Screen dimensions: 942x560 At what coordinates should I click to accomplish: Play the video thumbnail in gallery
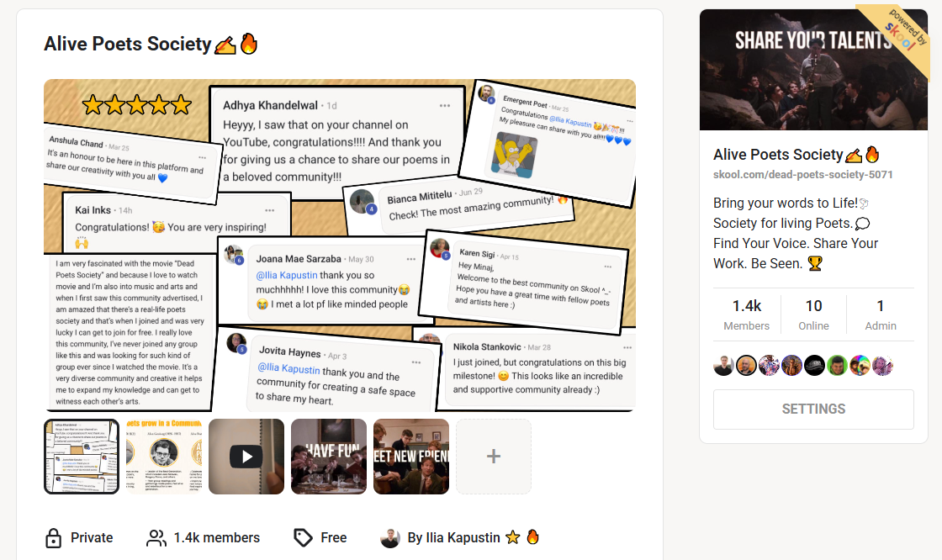pyautogui.click(x=246, y=457)
